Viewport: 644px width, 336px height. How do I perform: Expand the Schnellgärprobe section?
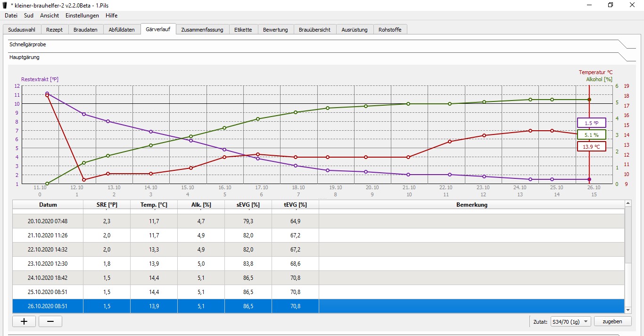28,44
